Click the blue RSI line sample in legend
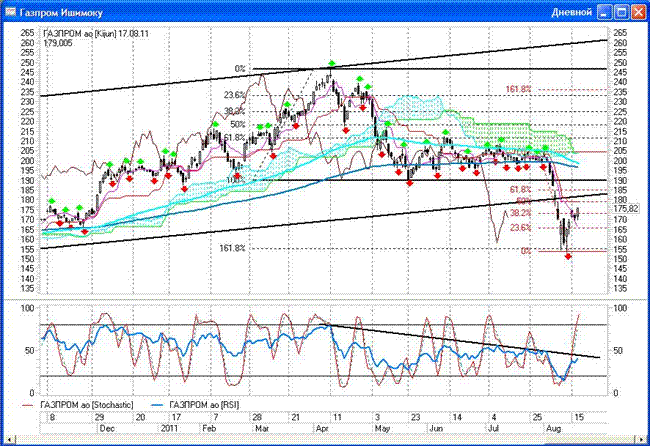 pos(158,405)
